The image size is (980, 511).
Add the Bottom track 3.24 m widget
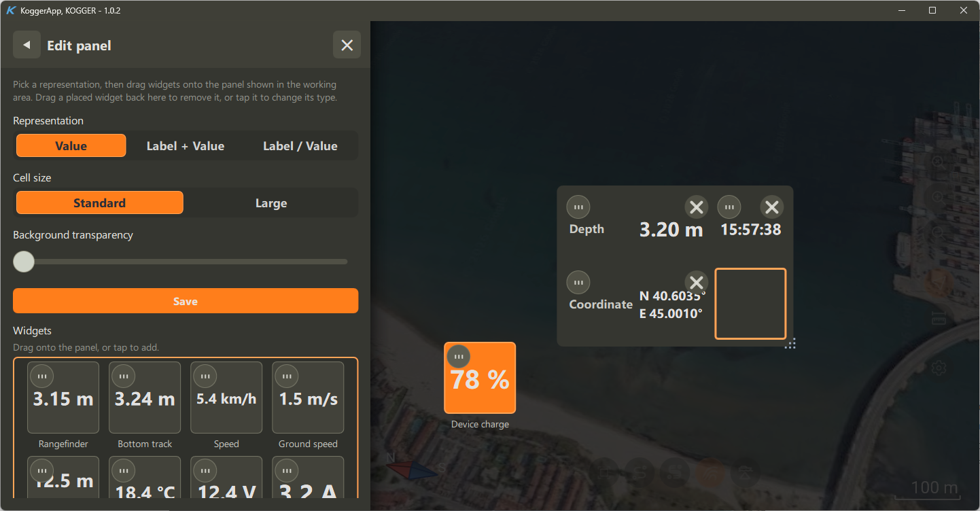pos(145,398)
